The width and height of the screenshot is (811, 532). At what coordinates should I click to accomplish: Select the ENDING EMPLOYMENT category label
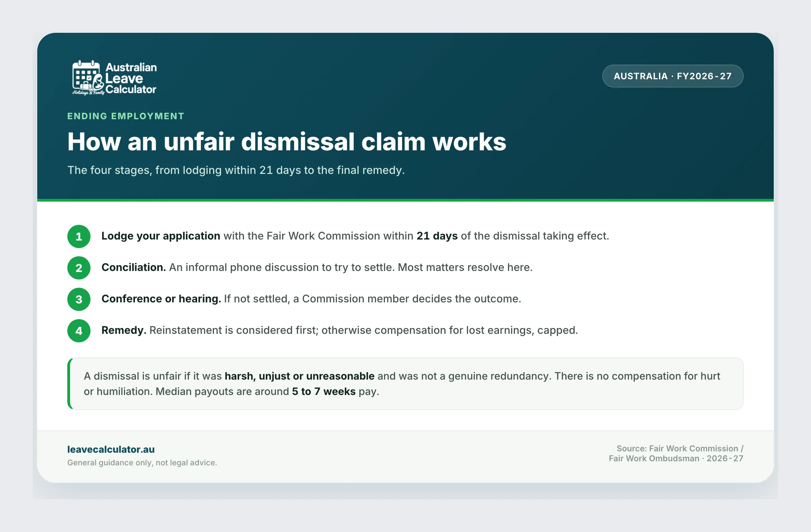(126, 116)
